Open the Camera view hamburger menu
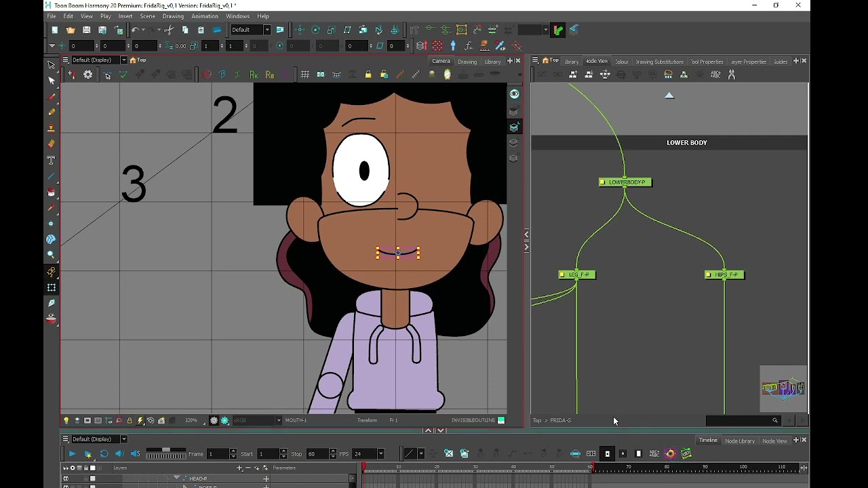 click(x=66, y=60)
